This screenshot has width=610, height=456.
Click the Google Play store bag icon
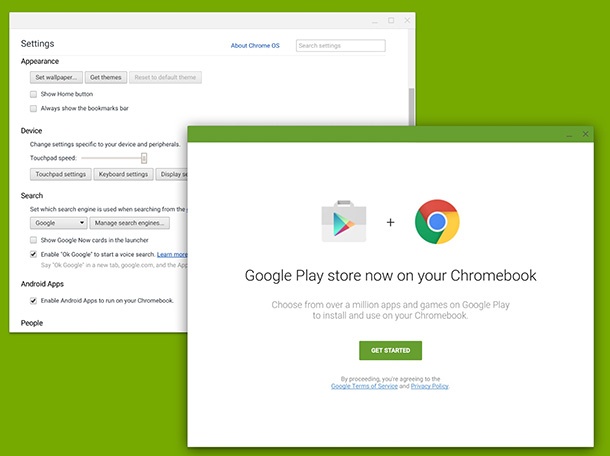[x=344, y=221]
